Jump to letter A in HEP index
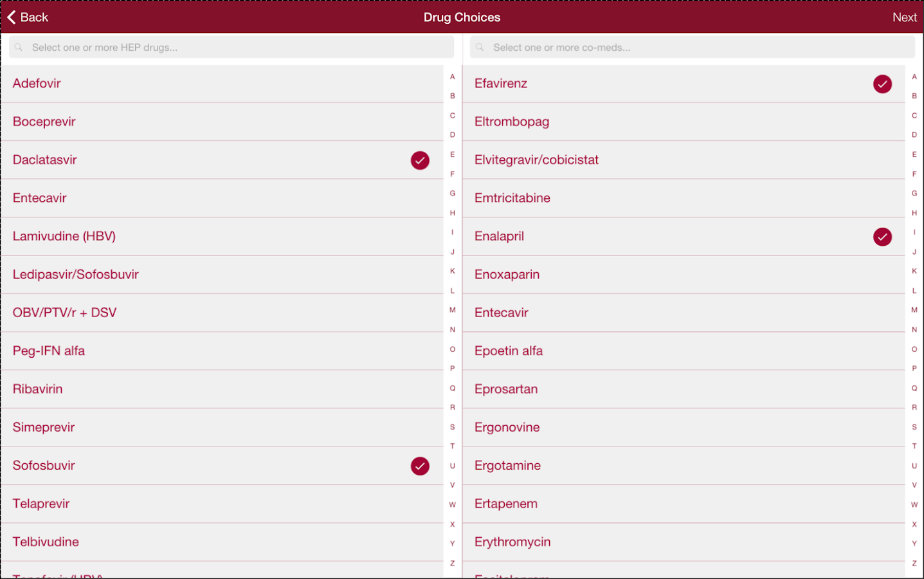 coord(453,77)
